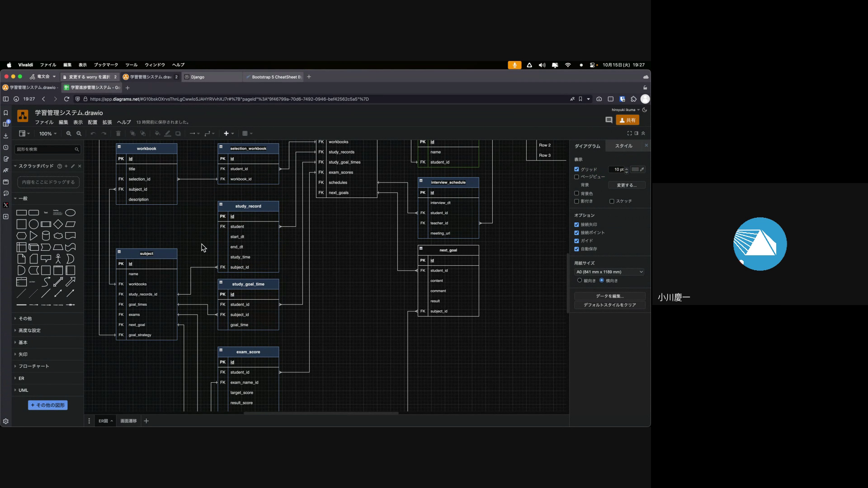Image resolution: width=868 pixels, height=488 pixels.
Task: Click the zoom out magnifier icon
Action: pos(79,134)
